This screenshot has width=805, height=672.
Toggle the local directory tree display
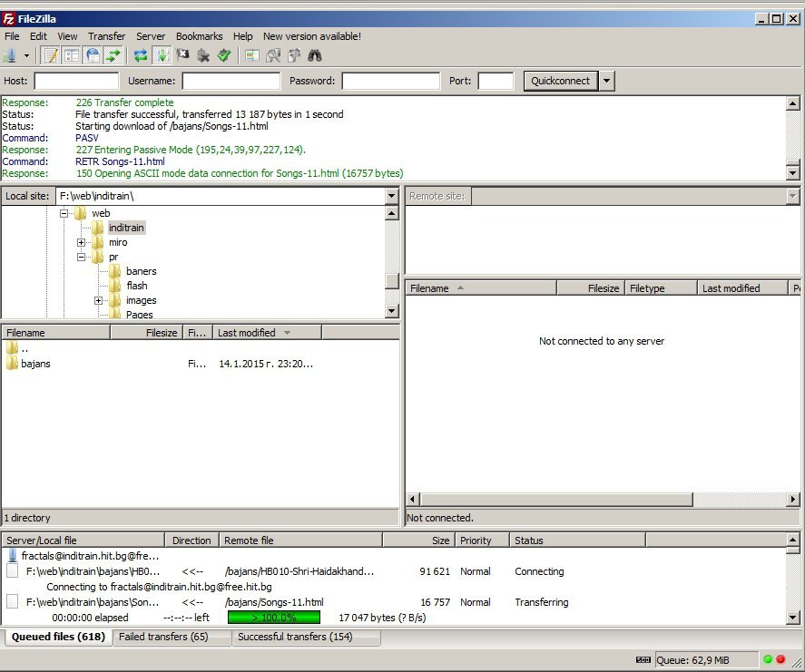[72, 55]
